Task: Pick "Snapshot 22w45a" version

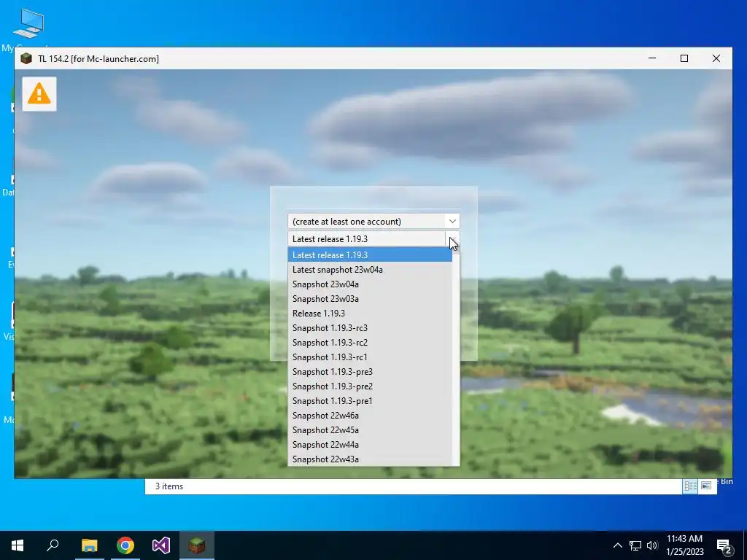Action: coord(370,430)
